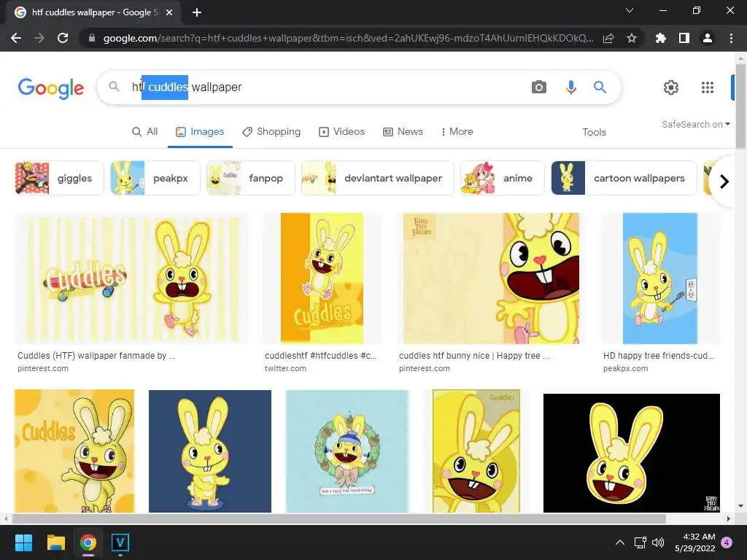This screenshot has height=560, width=747.
Task: Open tab search chevron in title bar
Action: [x=630, y=10]
